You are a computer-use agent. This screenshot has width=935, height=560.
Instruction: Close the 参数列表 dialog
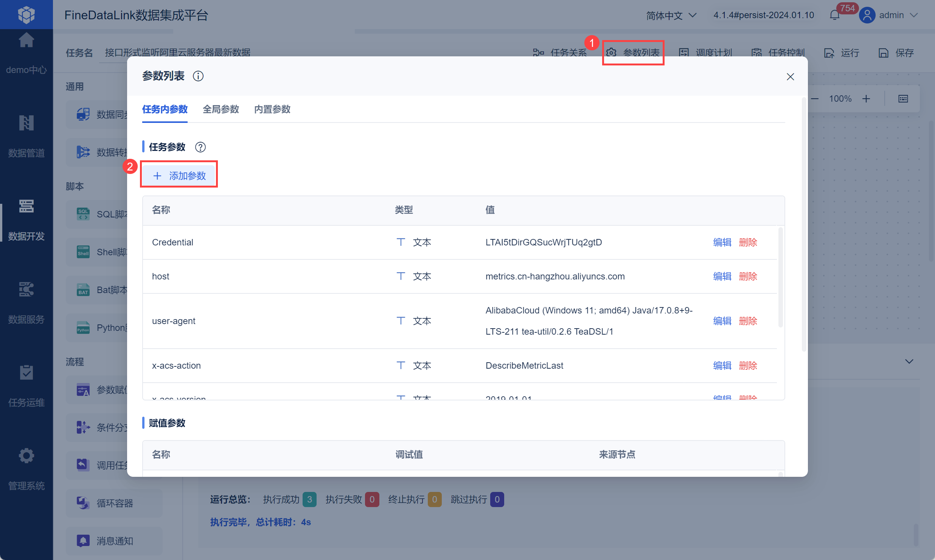click(x=790, y=77)
